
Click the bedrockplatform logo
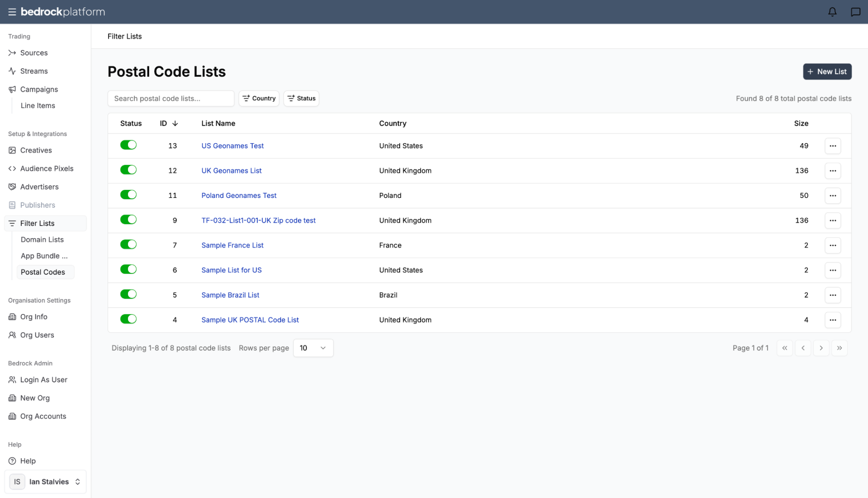tap(63, 12)
